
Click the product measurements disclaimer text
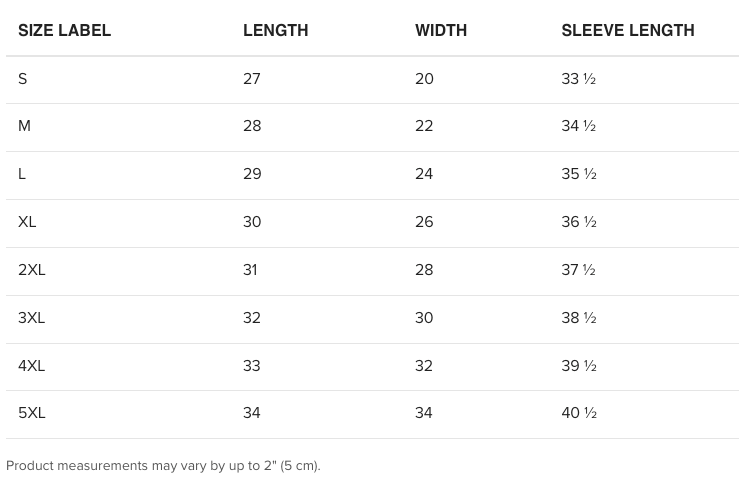163,466
